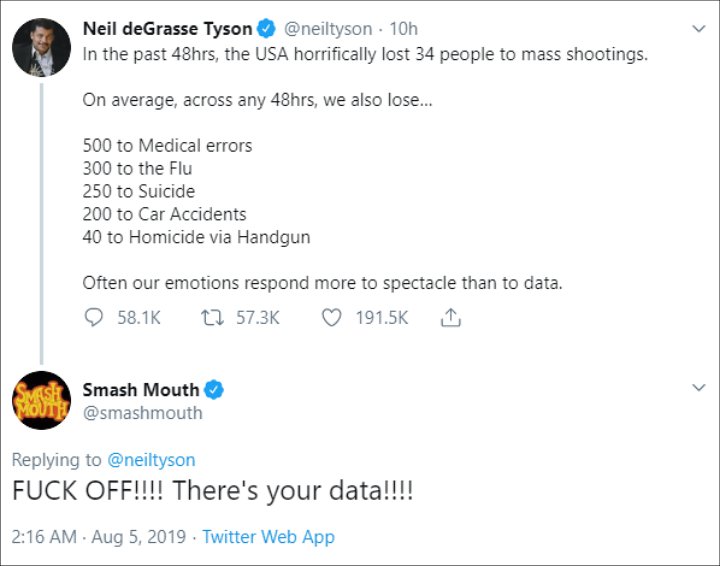View the 191.5K likes count
The width and height of the screenshot is (720, 566).
[382, 318]
